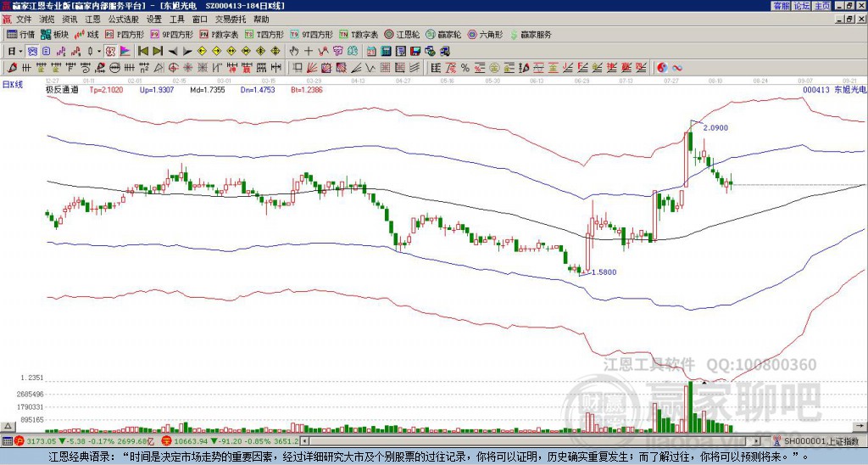Select the red pencil drawing tool
Image resolution: width=868 pixels, height=465 pixels.
click(x=12, y=68)
